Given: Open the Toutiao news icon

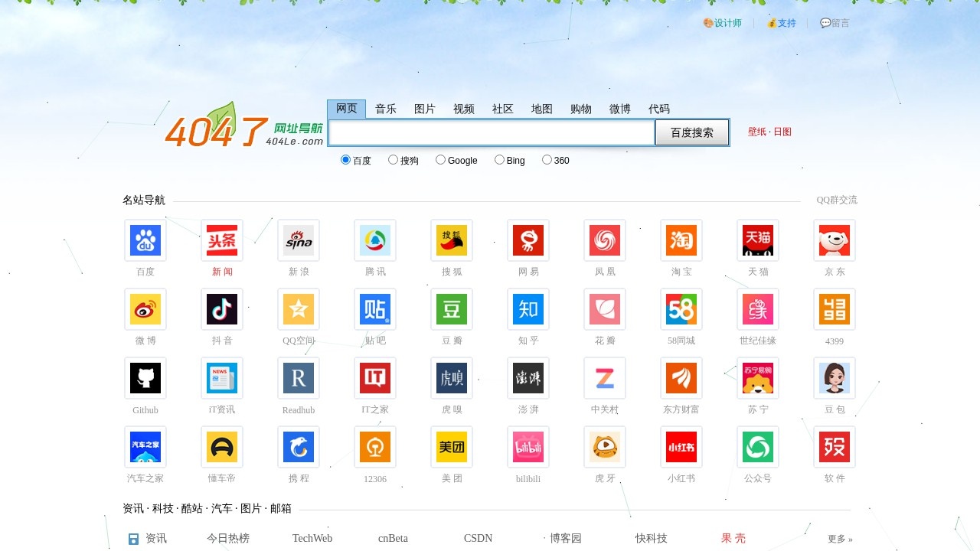Looking at the screenshot, I should tap(222, 240).
